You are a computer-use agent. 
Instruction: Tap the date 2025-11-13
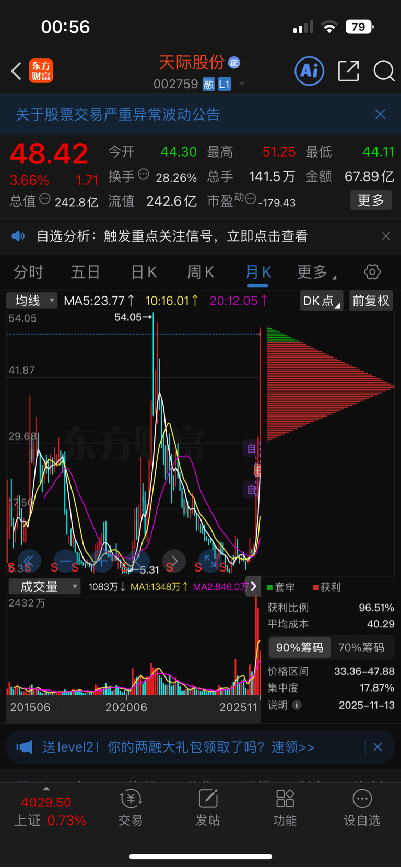click(x=367, y=705)
